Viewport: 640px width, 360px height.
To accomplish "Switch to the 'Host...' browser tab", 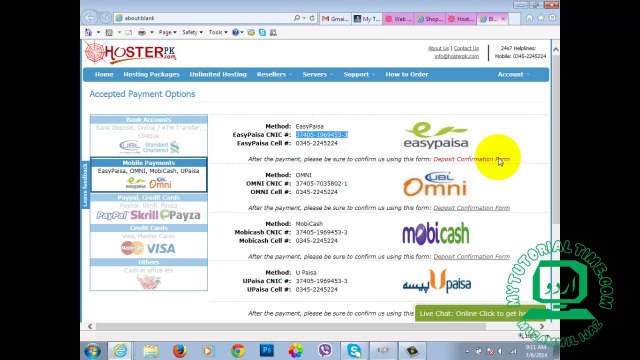I will pyautogui.click(x=461, y=19).
